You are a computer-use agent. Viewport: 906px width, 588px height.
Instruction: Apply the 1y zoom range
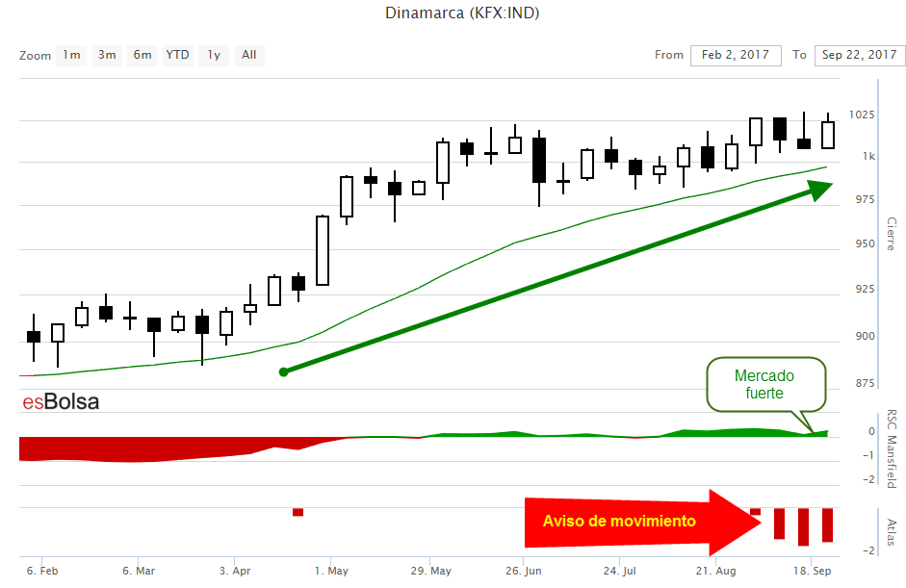coord(214,55)
